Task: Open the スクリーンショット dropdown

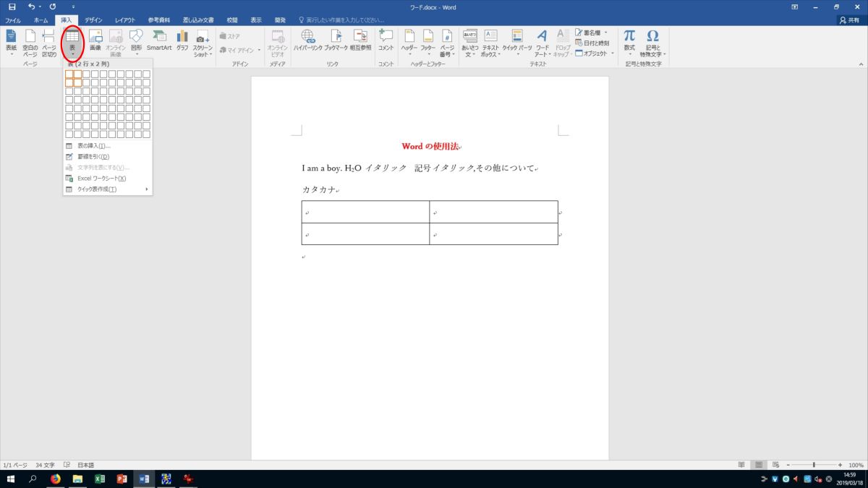Action: pyautogui.click(x=203, y=43)
